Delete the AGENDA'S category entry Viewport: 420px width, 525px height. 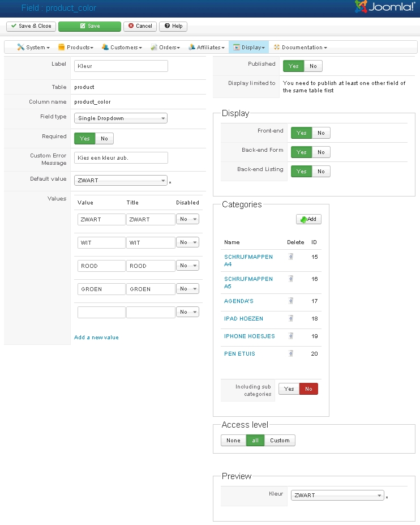pyautogui.click(x=291, y=301)
